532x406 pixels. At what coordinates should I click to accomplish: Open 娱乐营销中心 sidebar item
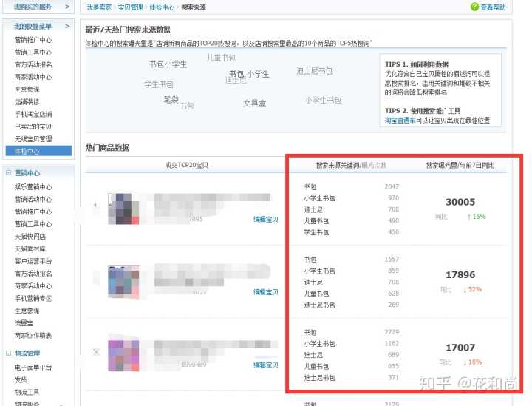click(x=33, y=186)
